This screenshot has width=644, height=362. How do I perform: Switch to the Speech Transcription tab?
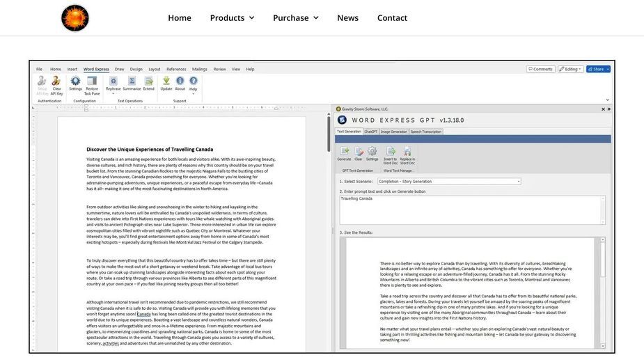[x=426, y=132]
